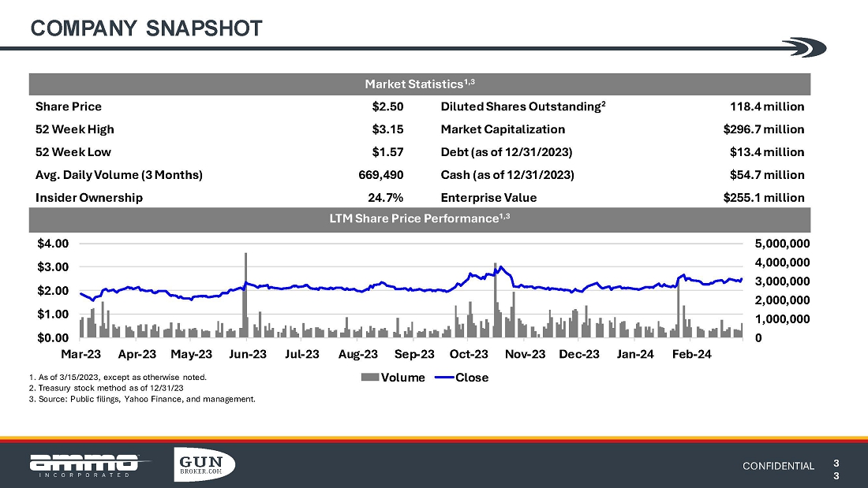Screen dimensions: 868x488
Task: Click the tallest volume bar near Jun-23
Action: coord(246,293)
